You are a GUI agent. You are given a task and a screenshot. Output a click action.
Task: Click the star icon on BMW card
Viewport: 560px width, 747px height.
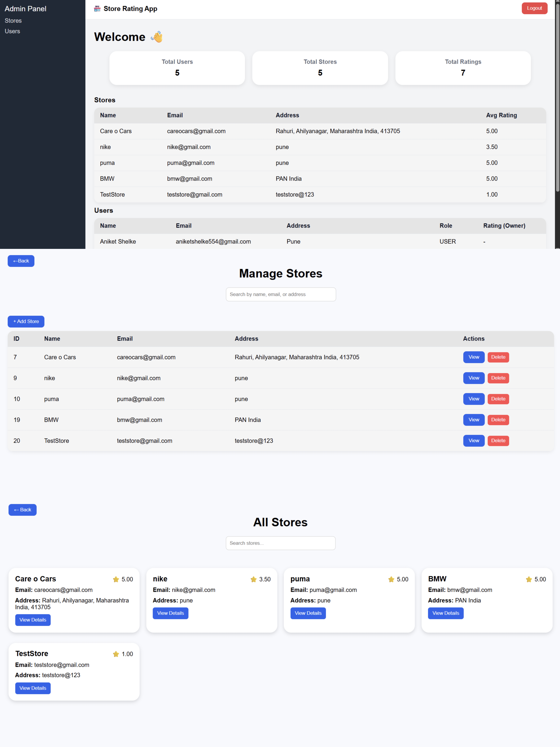click(x=529, y=579)
